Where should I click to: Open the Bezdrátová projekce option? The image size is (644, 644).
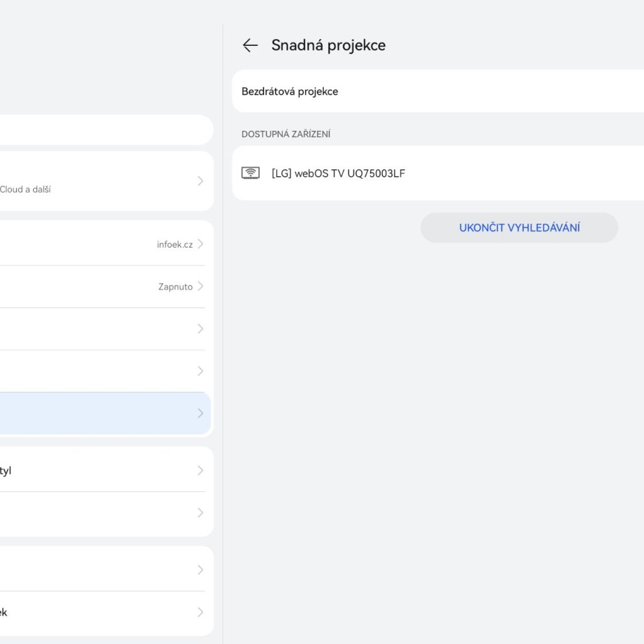click(x=290, y=91)
